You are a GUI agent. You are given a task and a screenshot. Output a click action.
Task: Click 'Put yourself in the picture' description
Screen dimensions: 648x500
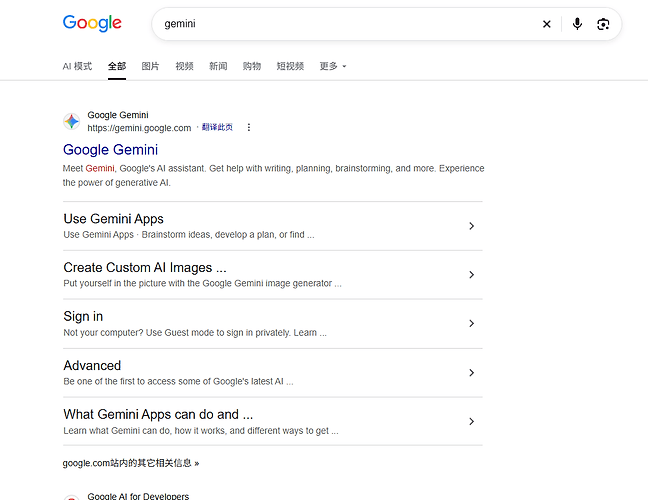[202, 283]
